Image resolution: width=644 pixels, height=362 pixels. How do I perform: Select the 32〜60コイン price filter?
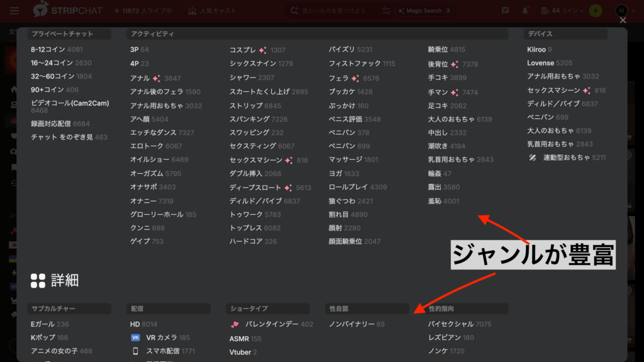click(61, 77)
